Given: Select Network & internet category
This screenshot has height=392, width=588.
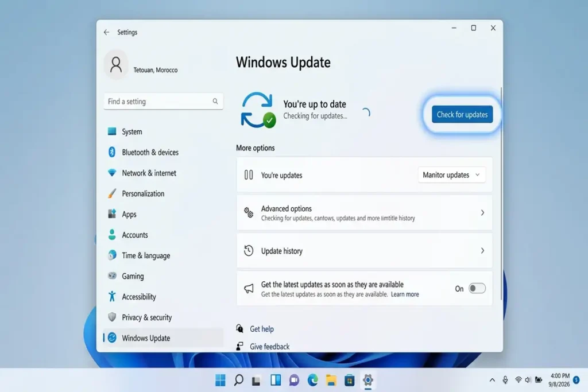Looking at the screenshot, I should point(163,173).
